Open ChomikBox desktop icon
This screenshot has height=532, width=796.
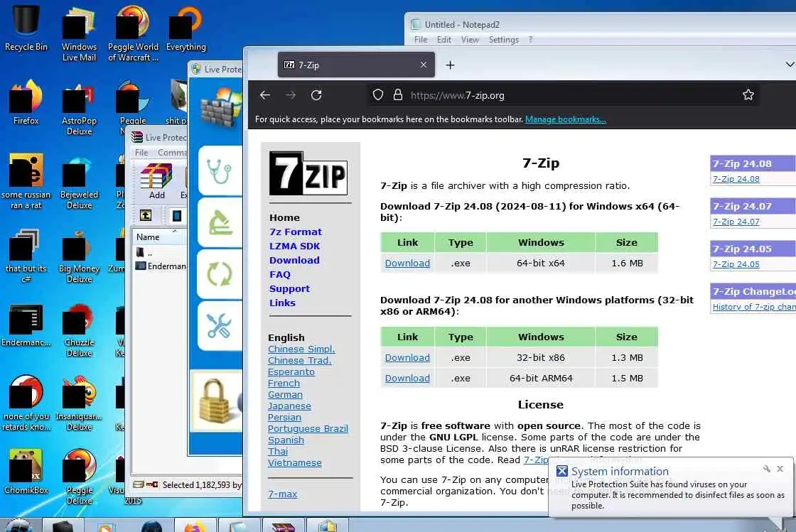(x=26, y=472)
